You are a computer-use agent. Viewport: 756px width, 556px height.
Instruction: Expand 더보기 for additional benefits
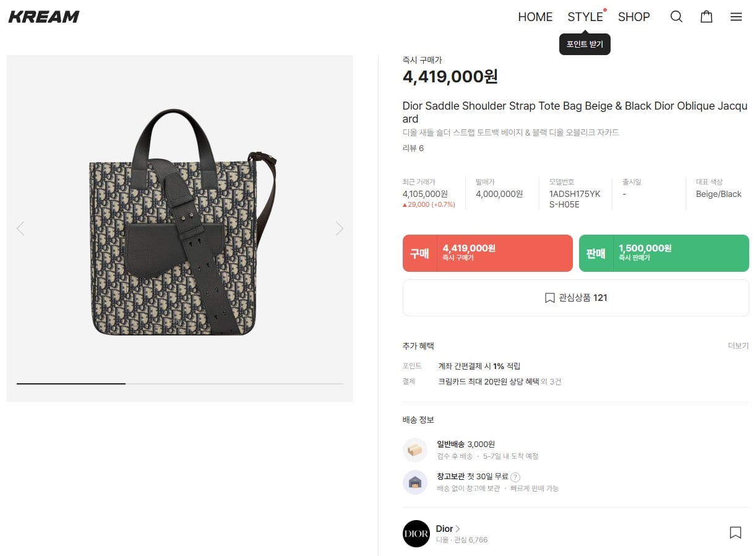pos(737,346)
